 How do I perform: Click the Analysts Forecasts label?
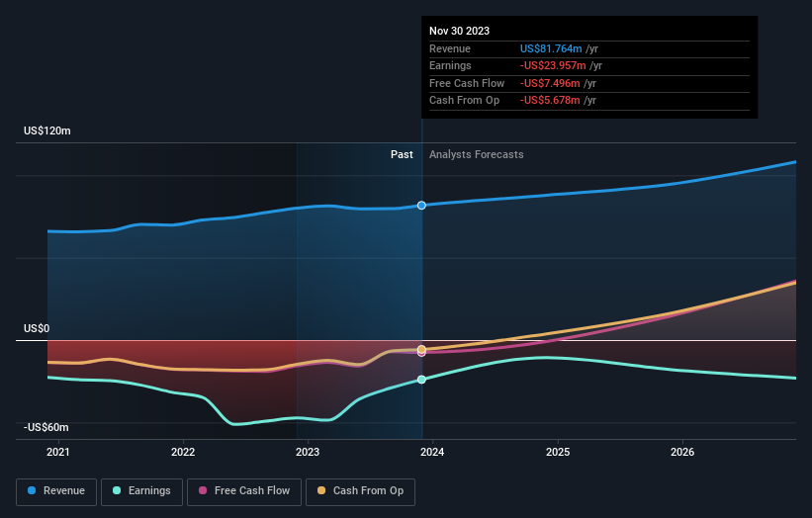coord(477,155)
